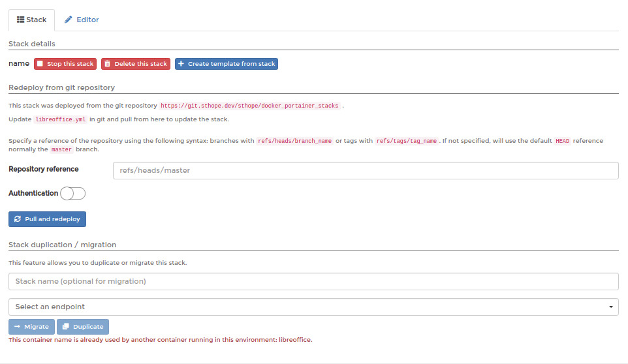Click the stop square icon on Stop this stack
The image size is (628, 364).
(40, 63)
